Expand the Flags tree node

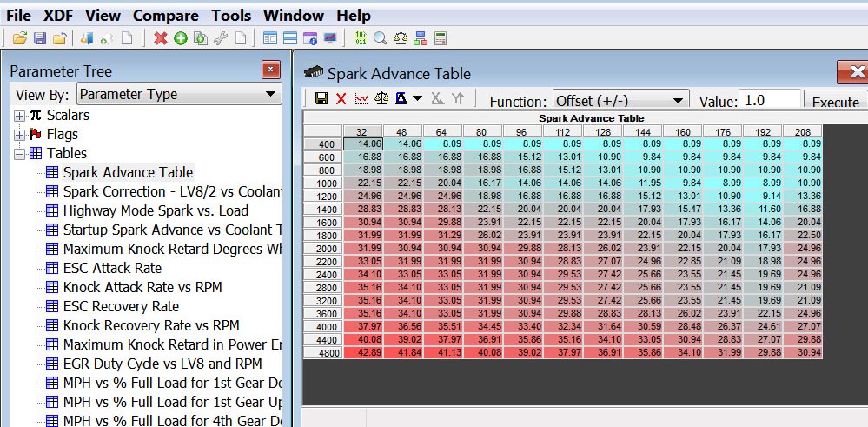(x=19, y=135)
